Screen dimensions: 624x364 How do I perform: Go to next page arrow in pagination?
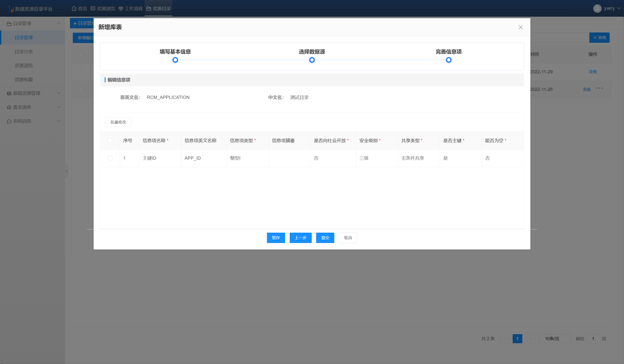point(530,339)
